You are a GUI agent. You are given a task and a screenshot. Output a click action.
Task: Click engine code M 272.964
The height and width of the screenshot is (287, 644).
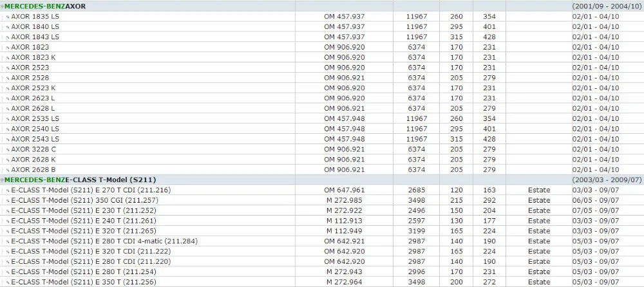click(344, 282)
